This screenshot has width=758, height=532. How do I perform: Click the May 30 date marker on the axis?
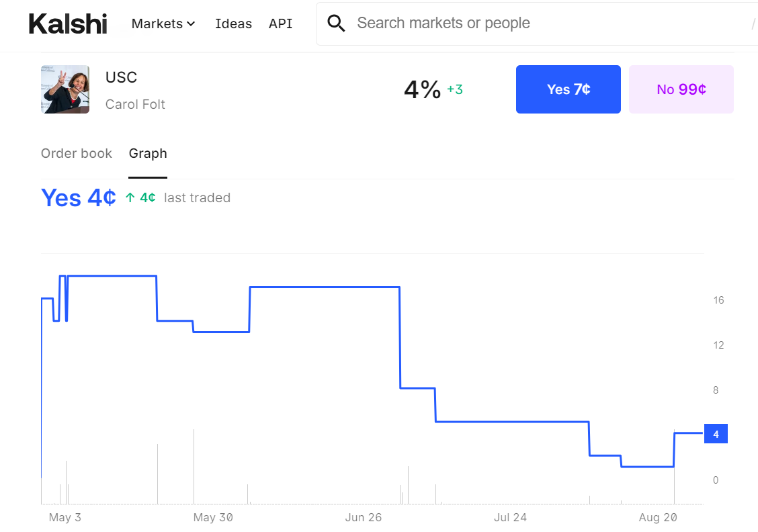[213, 517]
